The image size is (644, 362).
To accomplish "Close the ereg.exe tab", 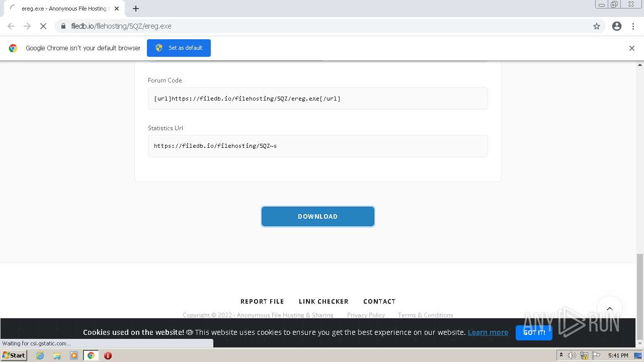I will [x=117, y=9].
